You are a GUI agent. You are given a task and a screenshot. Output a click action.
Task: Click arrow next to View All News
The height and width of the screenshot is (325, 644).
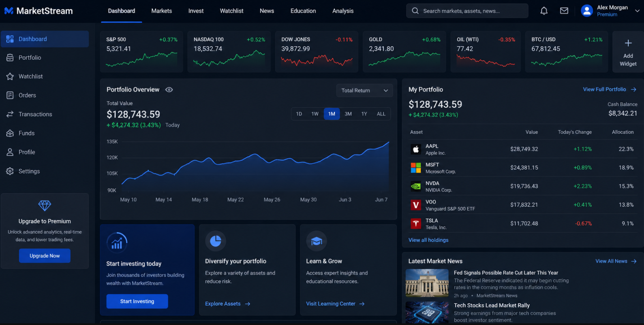coord(633,261)
